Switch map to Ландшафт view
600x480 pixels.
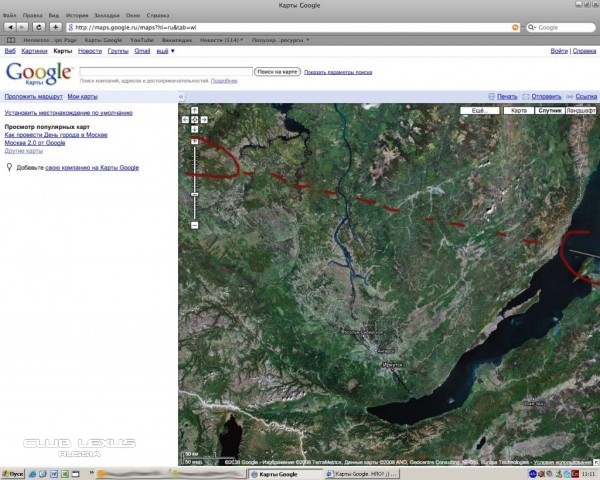(x=581, y=111)
